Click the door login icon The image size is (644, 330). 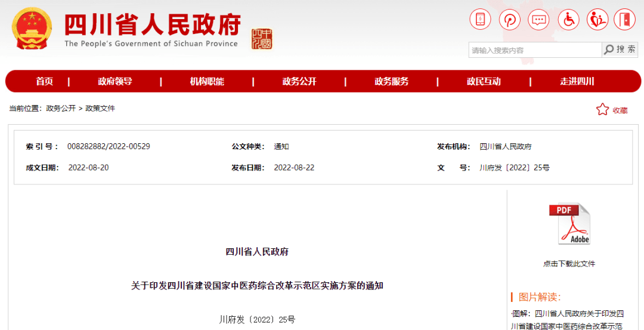625,20
